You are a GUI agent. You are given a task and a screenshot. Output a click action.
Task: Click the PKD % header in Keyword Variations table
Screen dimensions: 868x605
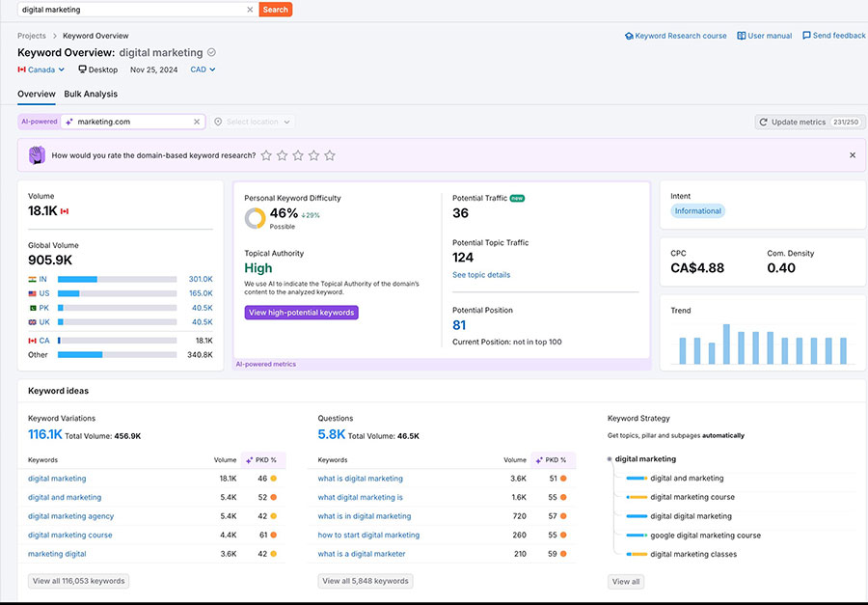pyautogui.click(x=263, y=460)
